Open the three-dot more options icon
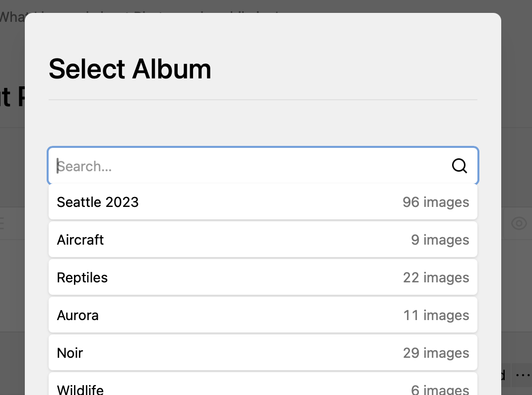The width and height of the screenshot is (532, 395). pyautogui.click(x=523, y=375)
